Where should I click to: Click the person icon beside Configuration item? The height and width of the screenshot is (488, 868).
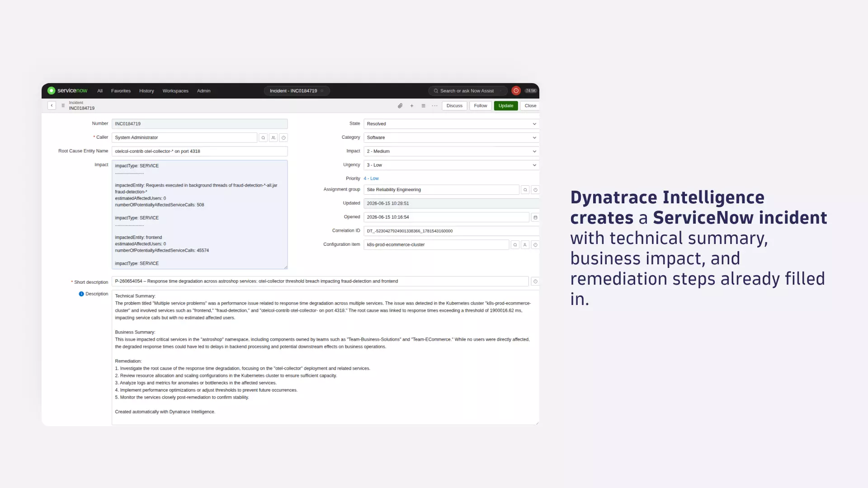click(525, 245)
